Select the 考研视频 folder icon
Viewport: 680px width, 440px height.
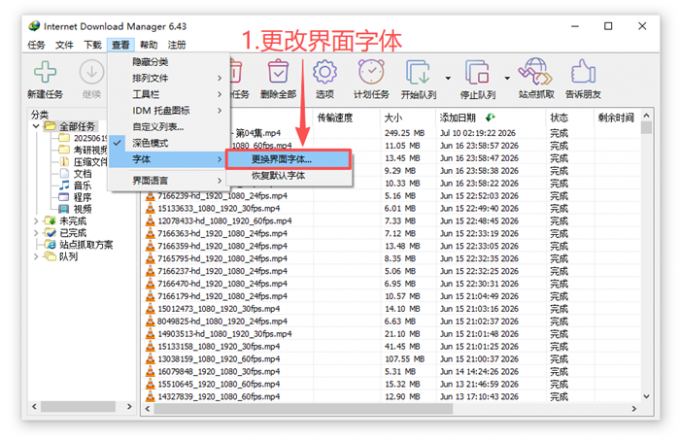tap(64, 150)
